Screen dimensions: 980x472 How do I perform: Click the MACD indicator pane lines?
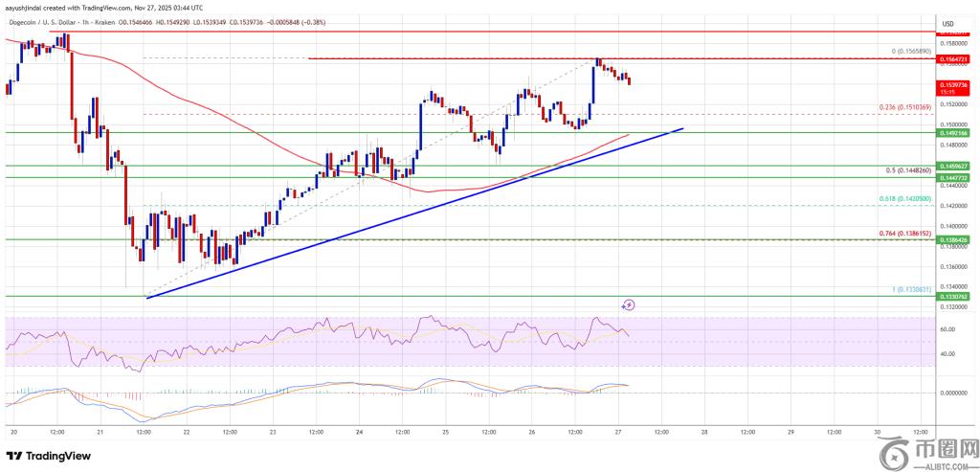click(x=287, y=386)
